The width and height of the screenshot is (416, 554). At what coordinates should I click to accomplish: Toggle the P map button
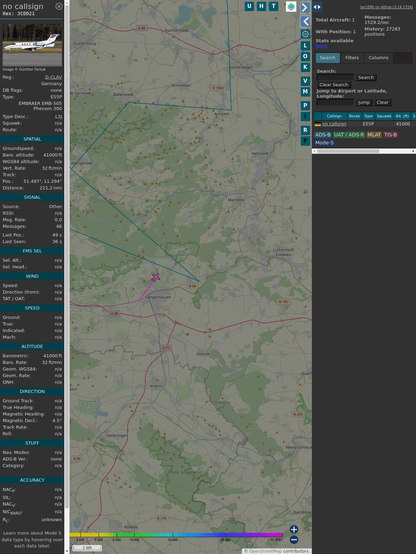pos(305,105)
